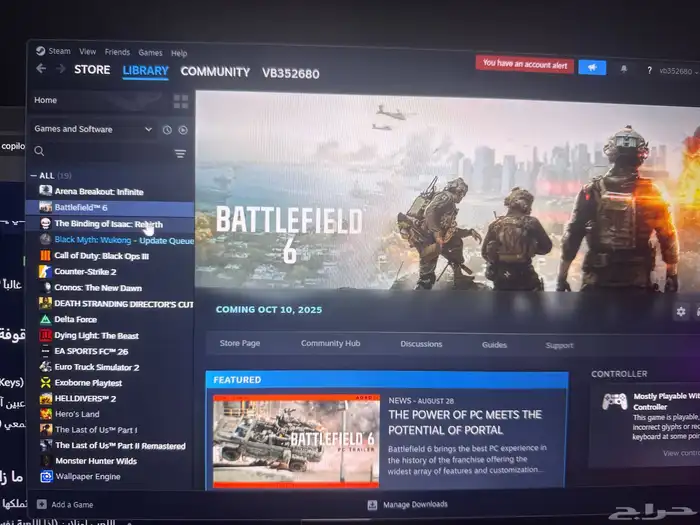700x525 pixels.
Task: Collapse the ALL games category
Action: pyautogui.click(x=34, y=176)
